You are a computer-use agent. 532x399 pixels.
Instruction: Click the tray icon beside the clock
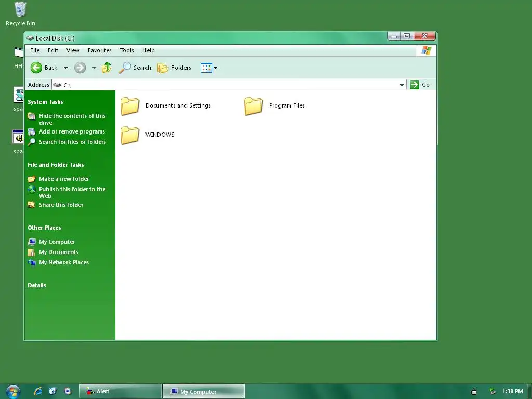click(x=493, y=392)
